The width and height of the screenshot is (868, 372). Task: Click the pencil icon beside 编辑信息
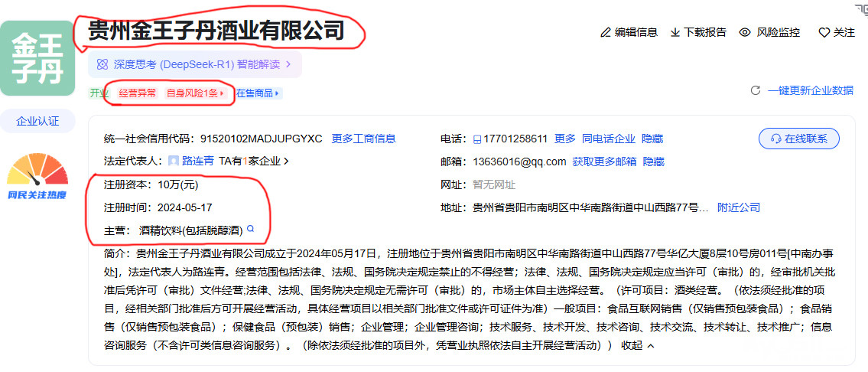tap(606, 32)
